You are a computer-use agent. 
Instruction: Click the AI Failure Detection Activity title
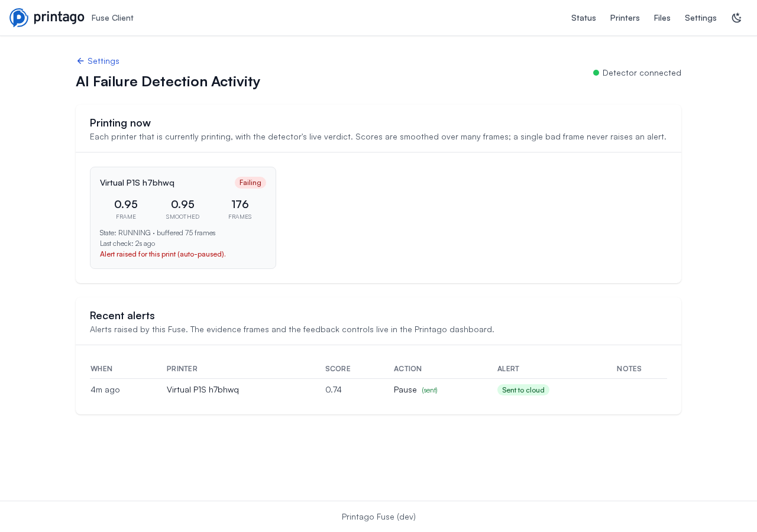pyautogui.click(x=168, y=82)
